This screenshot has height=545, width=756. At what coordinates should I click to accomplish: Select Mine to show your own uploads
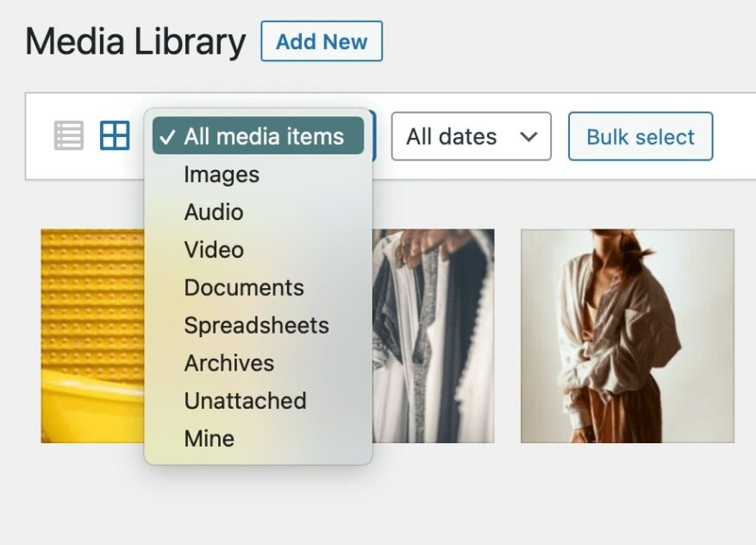point(208,438)
